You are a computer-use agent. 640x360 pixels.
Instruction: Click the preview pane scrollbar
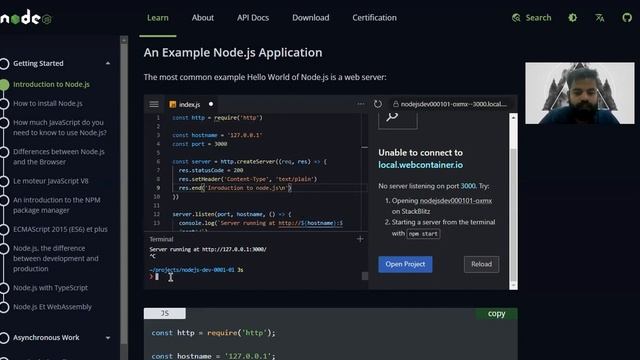point(513,201)
